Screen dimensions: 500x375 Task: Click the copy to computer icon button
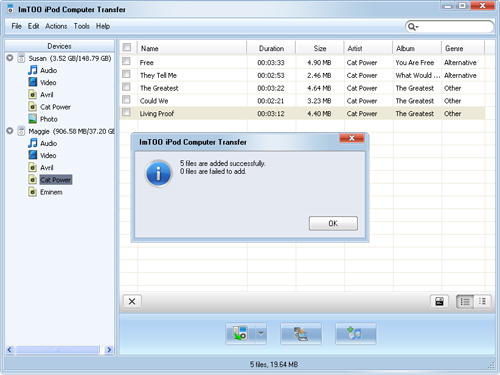240,333
